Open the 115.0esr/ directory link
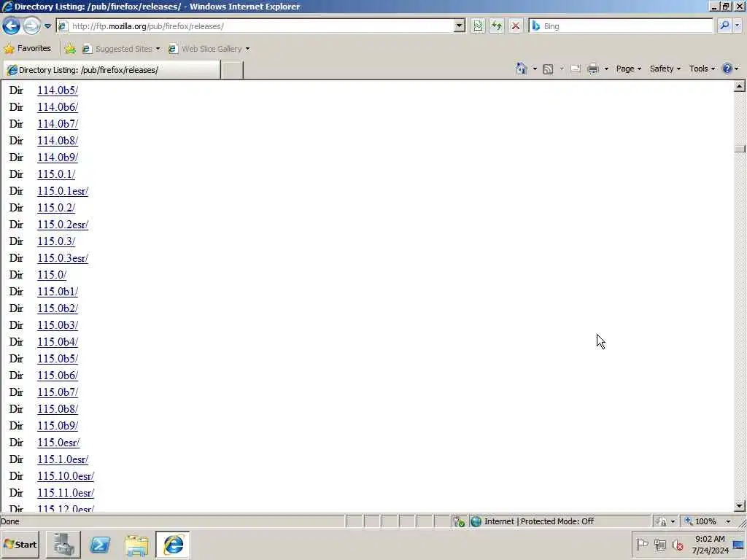 (x=58, y=443)
